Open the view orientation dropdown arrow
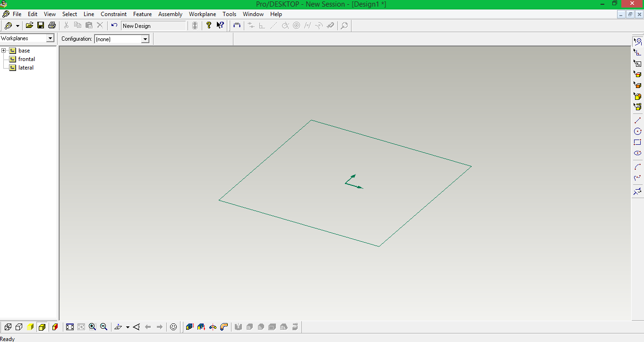The width and height of the screenshot is (644, 342). 128,327
